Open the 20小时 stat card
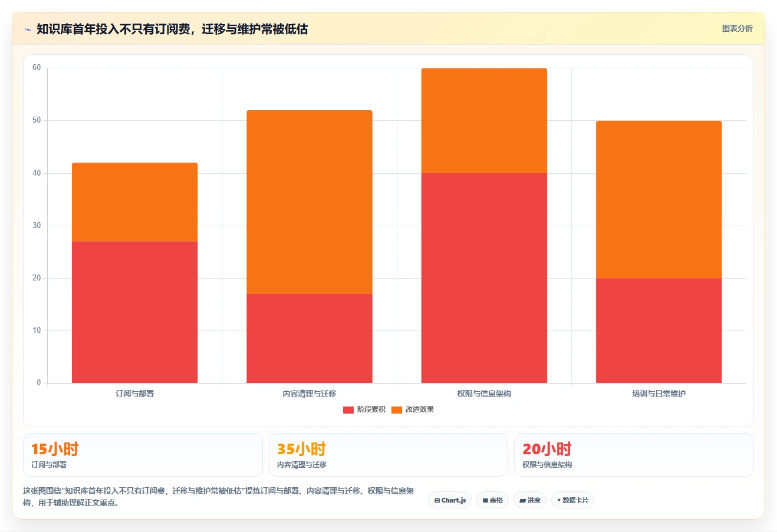Viewport: 777px width, 532px height. click(x=634, y=455)
